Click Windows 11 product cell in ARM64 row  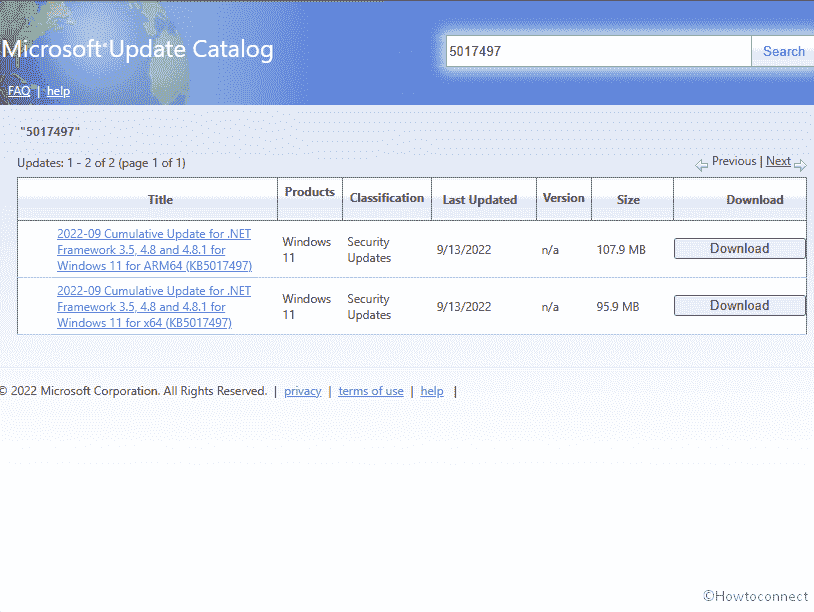point(306,250)
